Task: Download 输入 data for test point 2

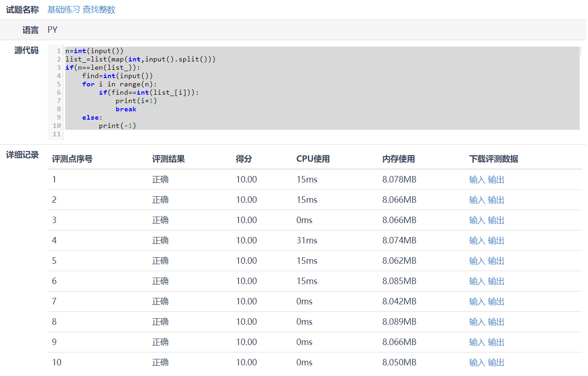Action: point(477,200)
